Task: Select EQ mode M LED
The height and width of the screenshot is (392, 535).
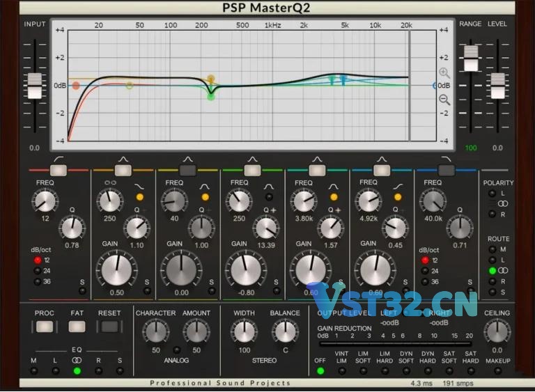Action: pyautogui.click(x=33, y=371)
